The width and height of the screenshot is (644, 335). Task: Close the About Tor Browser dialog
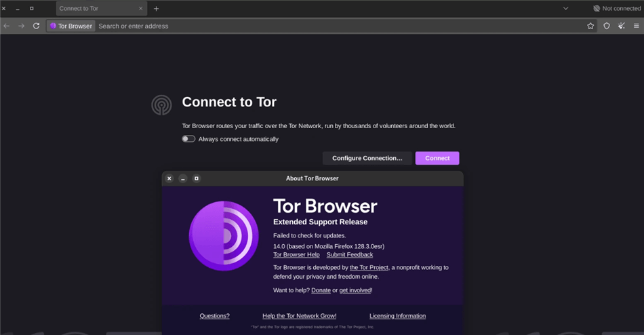tap(169, 178)
